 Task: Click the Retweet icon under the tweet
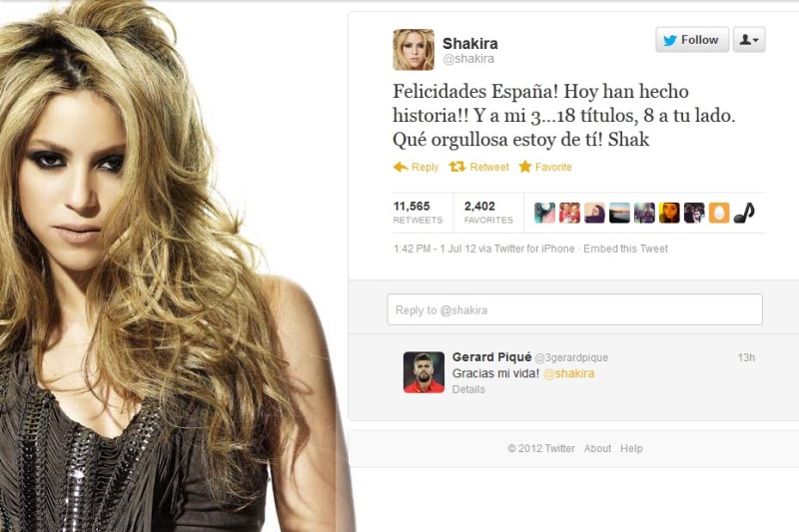pos(457,167)
